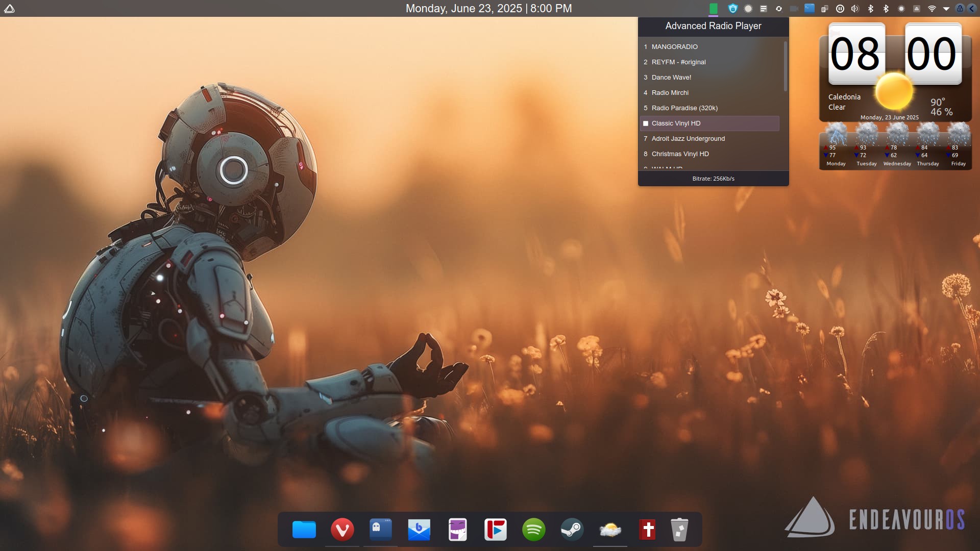Click the Wi-Fi icon in system tray
Viewport: 980px width, 551px height.
(932, 9)
